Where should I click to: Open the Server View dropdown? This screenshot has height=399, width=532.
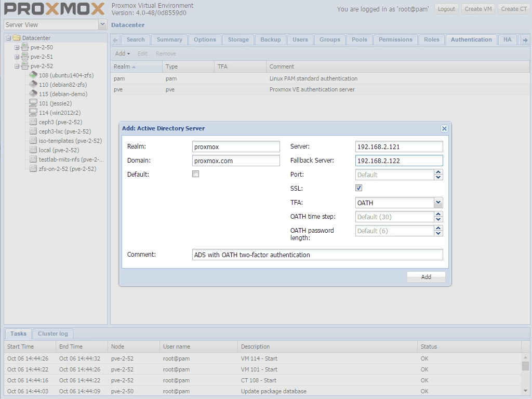(102, 24)
